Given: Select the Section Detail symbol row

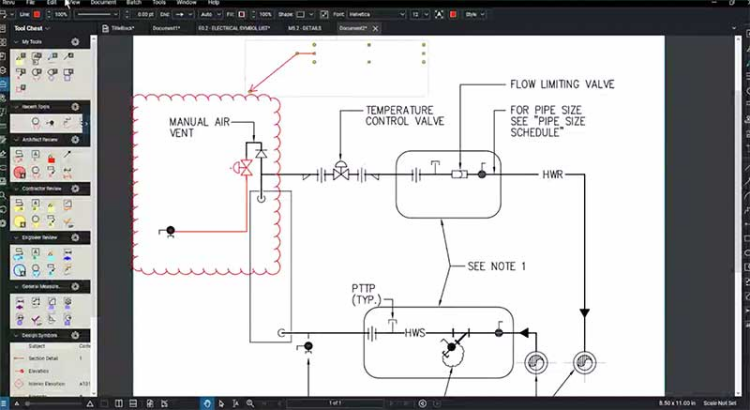Looking at the screenshot, I should point(50,358).
